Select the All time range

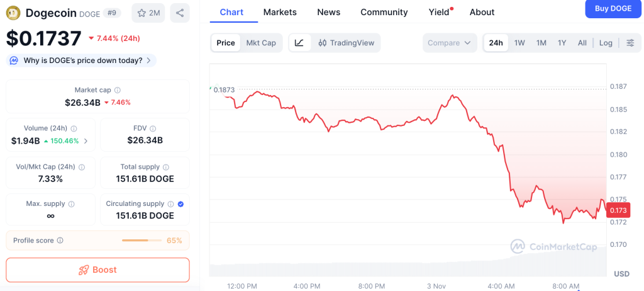click(x=582, y=43)
